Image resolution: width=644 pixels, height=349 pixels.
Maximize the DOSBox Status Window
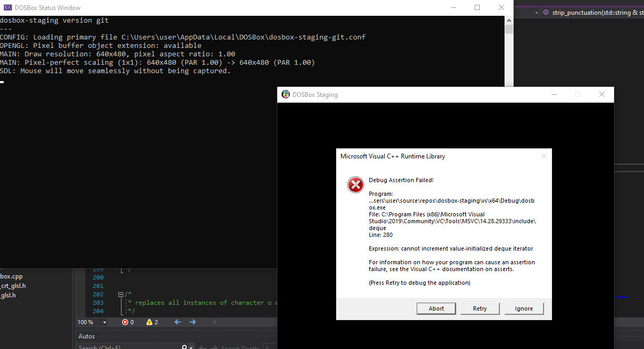[x=477, y=7]
